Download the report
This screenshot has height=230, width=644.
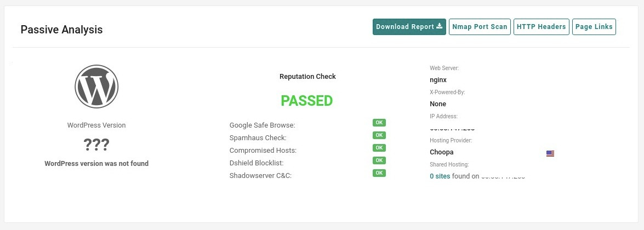[x=409, y=27]
